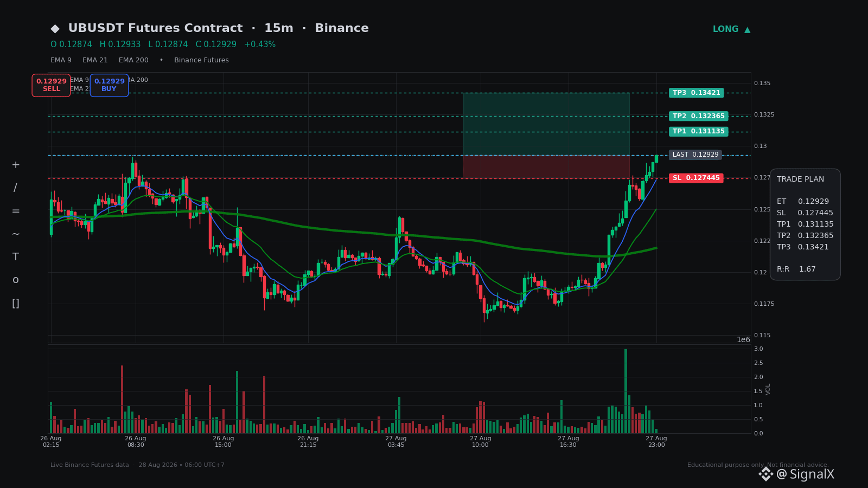Click the SL 0.127445 stop-loss label
The image size is (868, 488).
pos(696,178)
